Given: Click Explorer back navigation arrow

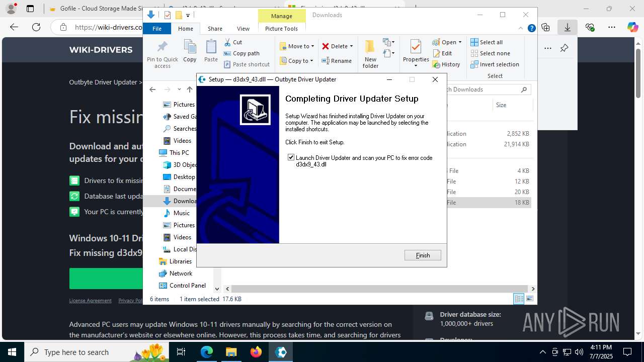Looking at the screenshot, I should pyautogui.click(x=152, y=89).
